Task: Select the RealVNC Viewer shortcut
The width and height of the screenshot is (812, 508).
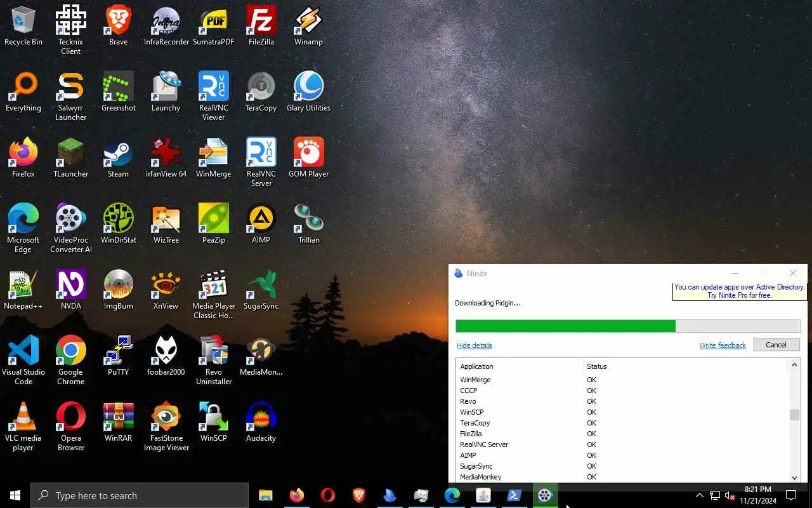Action: pos(214,97)
